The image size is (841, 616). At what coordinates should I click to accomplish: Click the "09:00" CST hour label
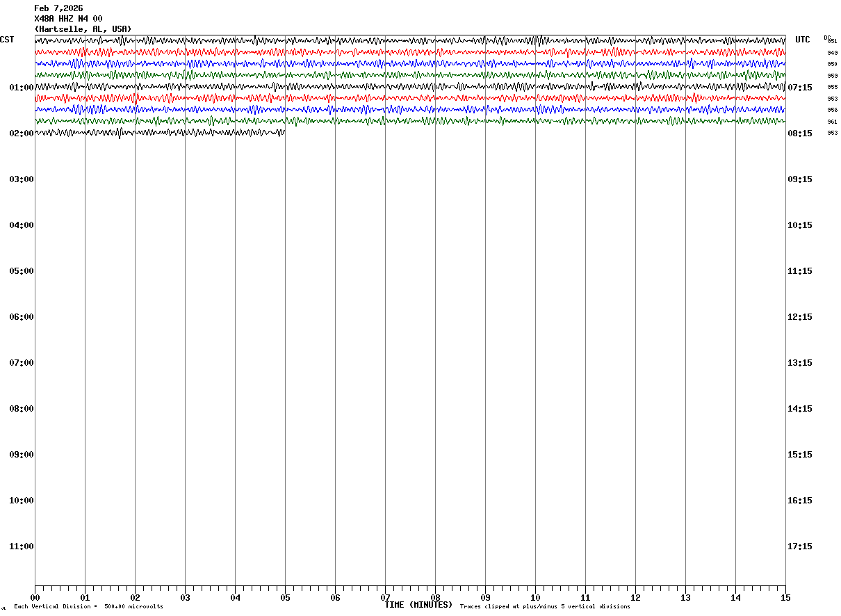pyautogui.click(x=22, y=455)
